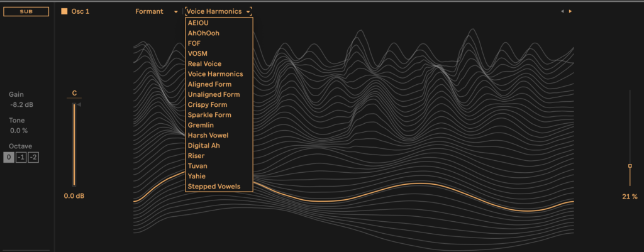Click the SUB oscillator button
The width and height of the screenshot is (644, 252).
coord(26,12)
